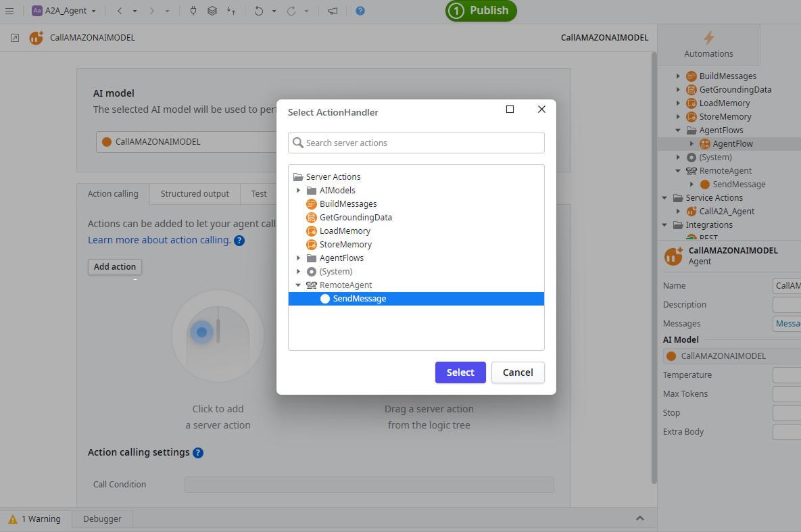Collapse Service Actions folder in right tree
This screenshot has height=532, width=801.
click(664, 198)
